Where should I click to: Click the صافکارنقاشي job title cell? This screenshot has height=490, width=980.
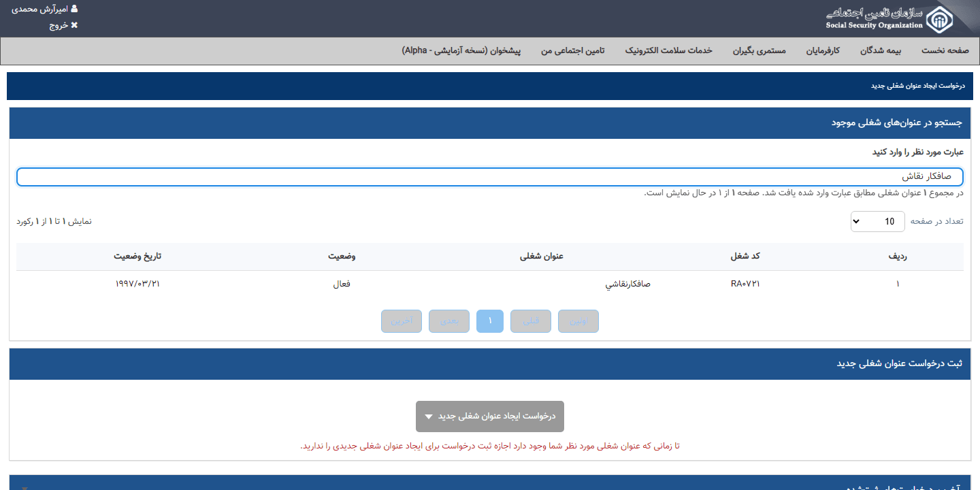628,284
